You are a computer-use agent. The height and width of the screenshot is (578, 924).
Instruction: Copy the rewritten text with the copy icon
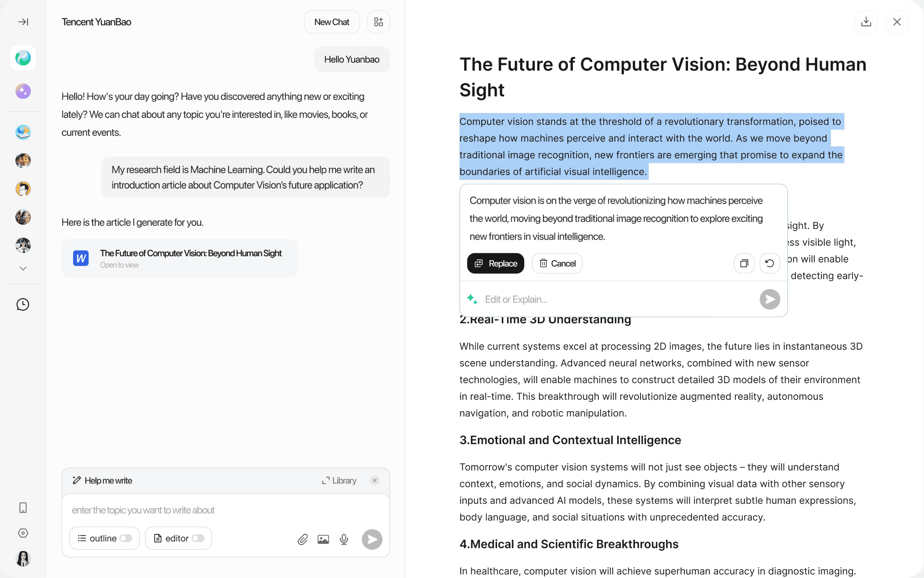744,263
